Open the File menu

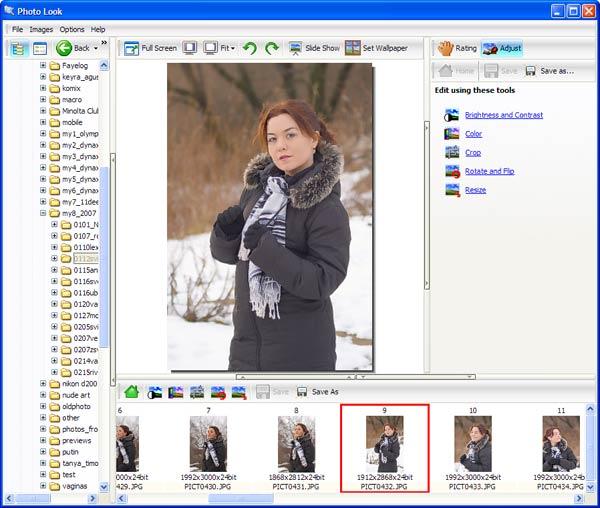[17, 29]
